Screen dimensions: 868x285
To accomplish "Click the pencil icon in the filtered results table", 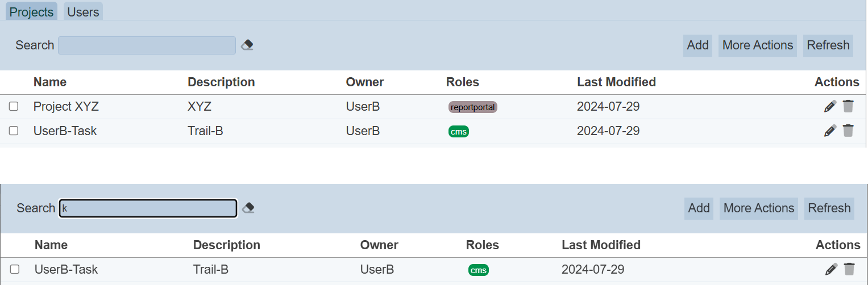I will pos(831,269).
